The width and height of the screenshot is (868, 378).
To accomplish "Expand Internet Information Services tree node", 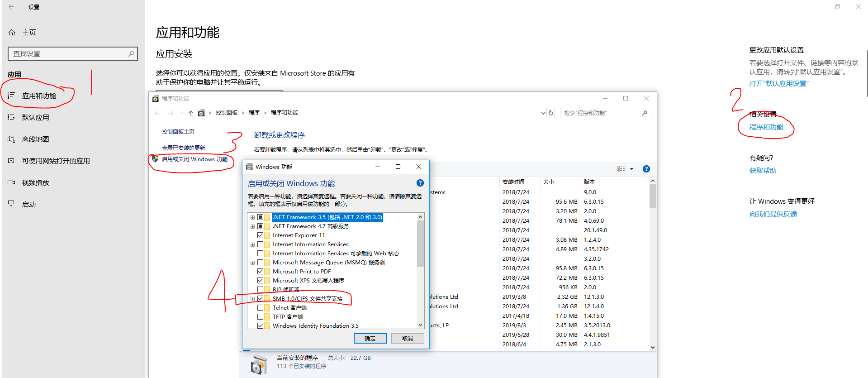I will pos(252,244).
